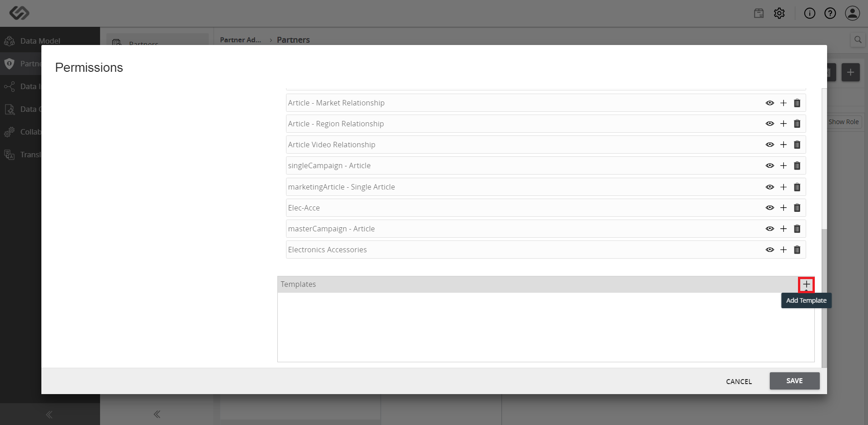Screen dimensions: 868x425
Task: Select the singleCampaign - Article row text
Action: click(329, 166)
